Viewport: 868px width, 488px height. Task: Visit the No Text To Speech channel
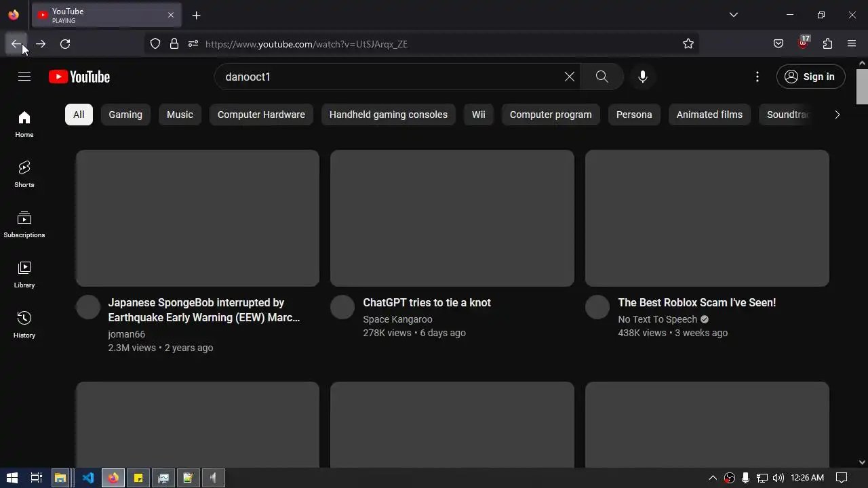(657, 319)
